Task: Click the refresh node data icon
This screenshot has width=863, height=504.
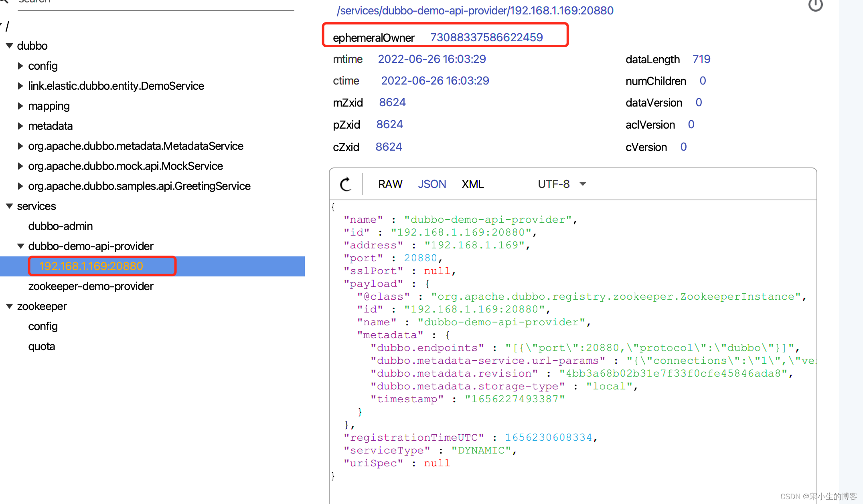Action: [346, 184]
